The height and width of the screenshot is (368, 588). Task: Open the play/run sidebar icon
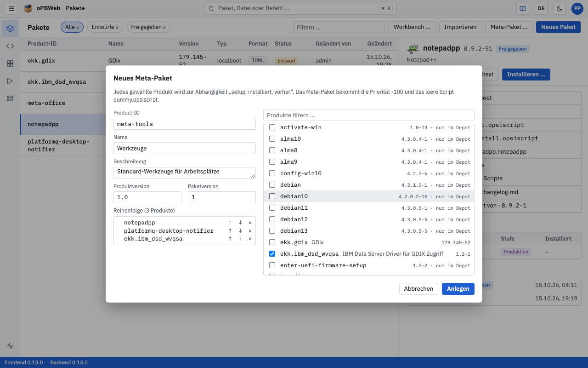pos(10,81)
